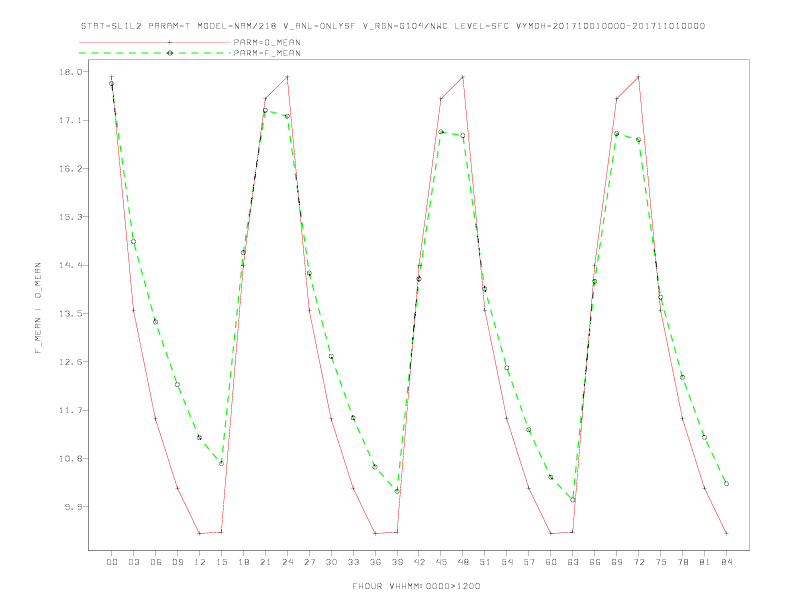Click the 27 forecast hour tick label
Image resolution: width=792 pixels, height=612 pixels.
pos(309,562)
